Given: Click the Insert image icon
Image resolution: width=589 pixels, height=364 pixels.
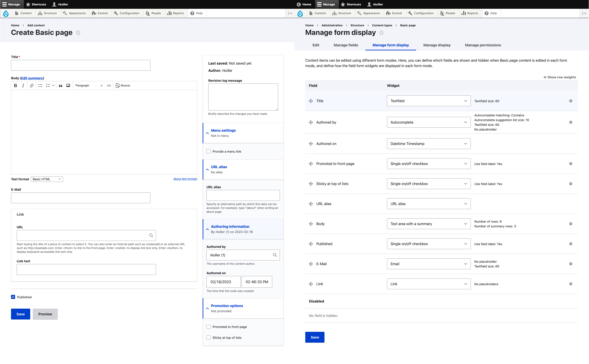Looking at the screenshot, I should pyautogui.click(x=68, y=86).
